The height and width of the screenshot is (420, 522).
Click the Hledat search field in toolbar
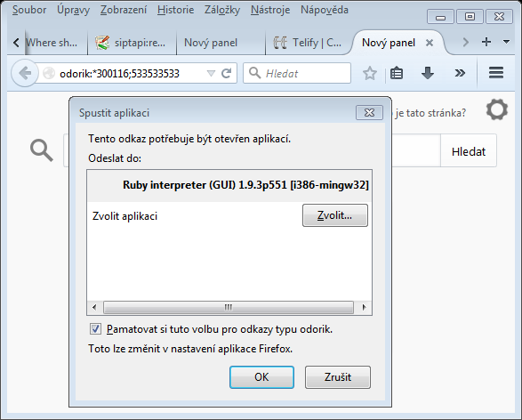(x=297, y=73)
